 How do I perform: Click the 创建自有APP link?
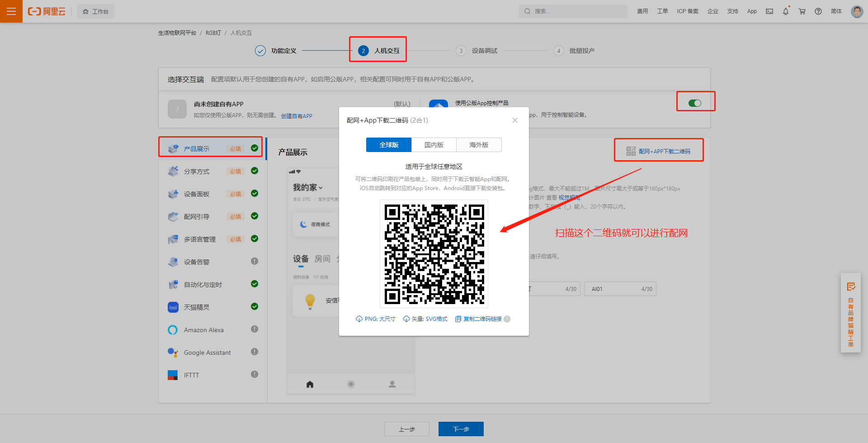(x=297, y=116)
